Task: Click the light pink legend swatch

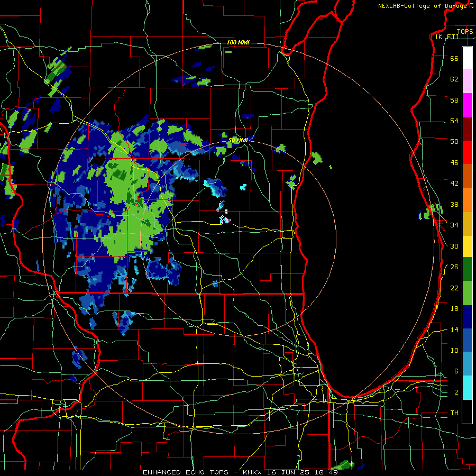Action: click(x=467, y=81)
